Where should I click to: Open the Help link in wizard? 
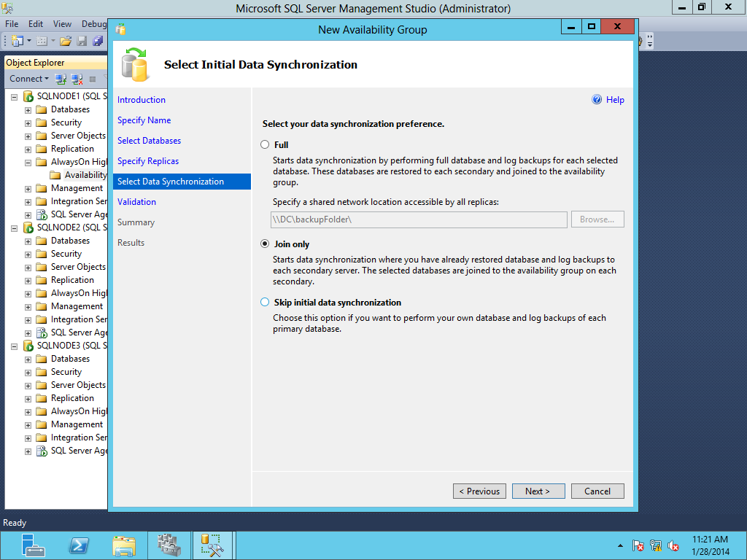615,99
